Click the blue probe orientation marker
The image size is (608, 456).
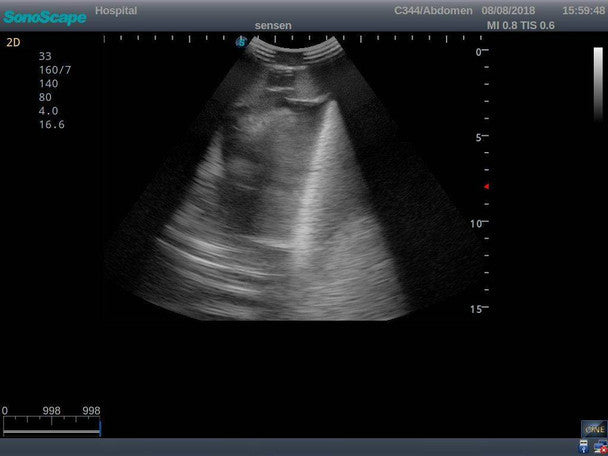[241, 42]
